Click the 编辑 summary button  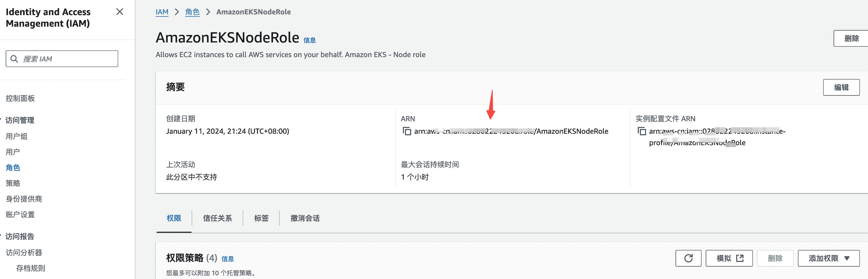click(x=841, y=88)
